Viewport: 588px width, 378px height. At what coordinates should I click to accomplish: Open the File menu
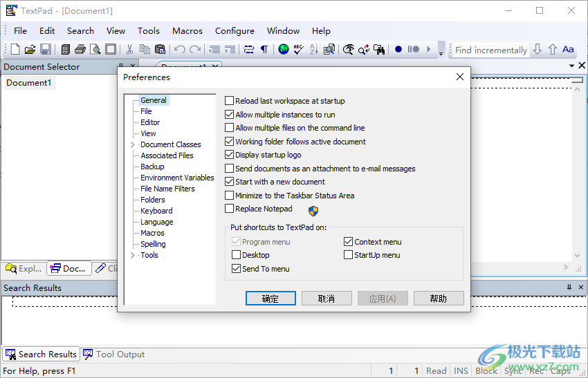[20, 30]
